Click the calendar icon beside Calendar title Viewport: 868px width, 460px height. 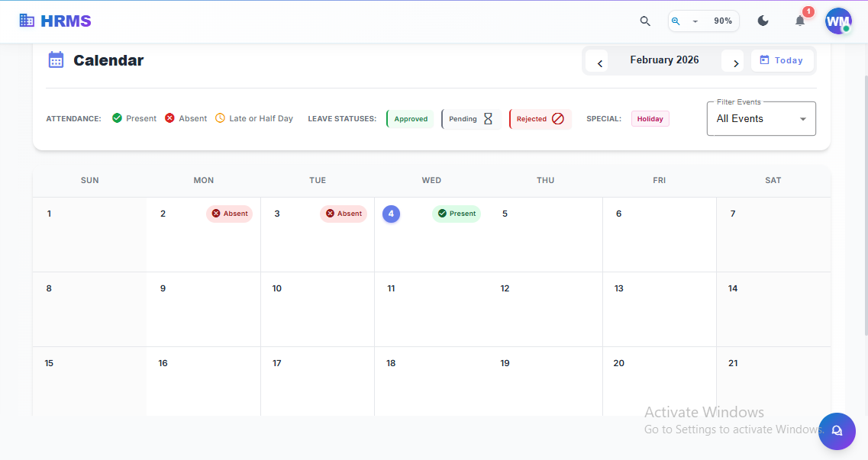(56, 60)
